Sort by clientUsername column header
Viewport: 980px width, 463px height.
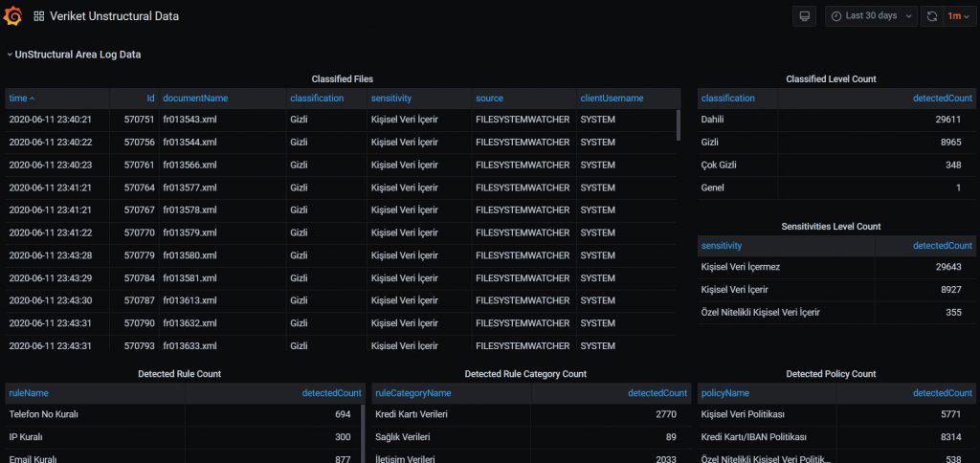(612, 99)
